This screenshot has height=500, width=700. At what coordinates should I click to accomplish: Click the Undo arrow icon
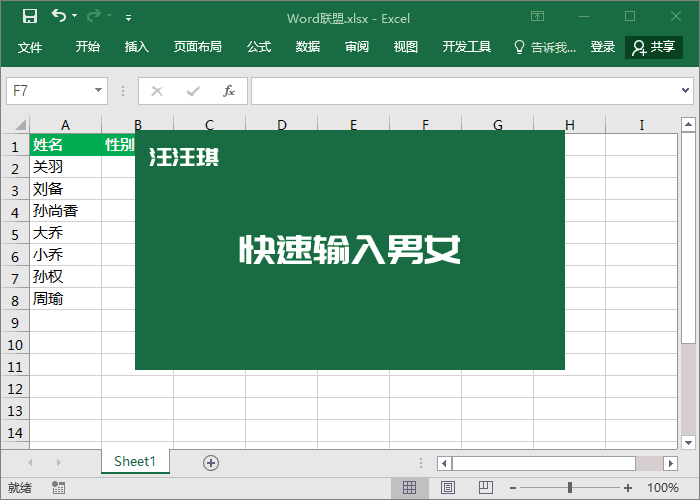pos(58,16)
